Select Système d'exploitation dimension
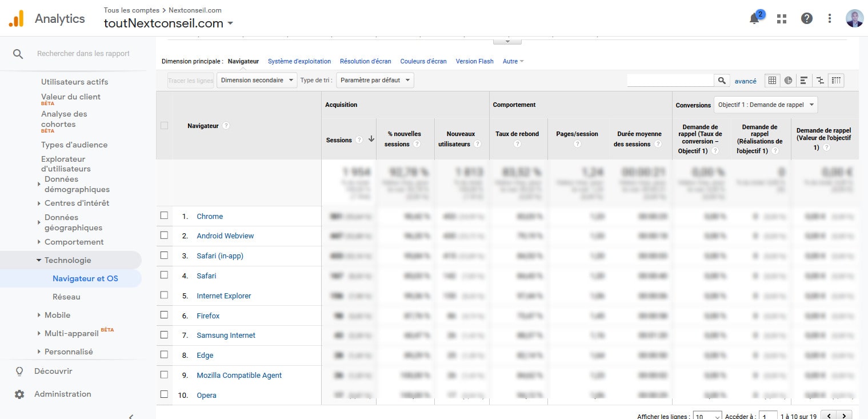Viewport: 868px width, 419px height. click(299, 61)
